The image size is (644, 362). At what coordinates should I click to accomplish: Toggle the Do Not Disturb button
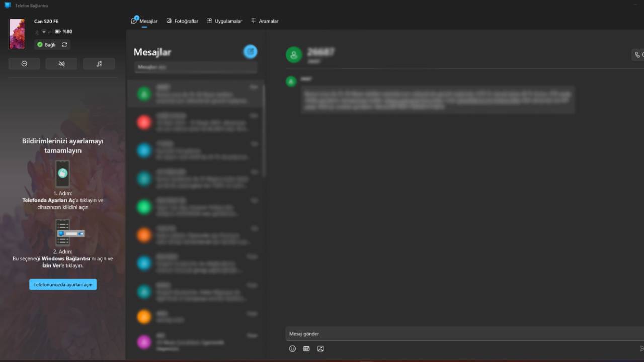[24, 64]
